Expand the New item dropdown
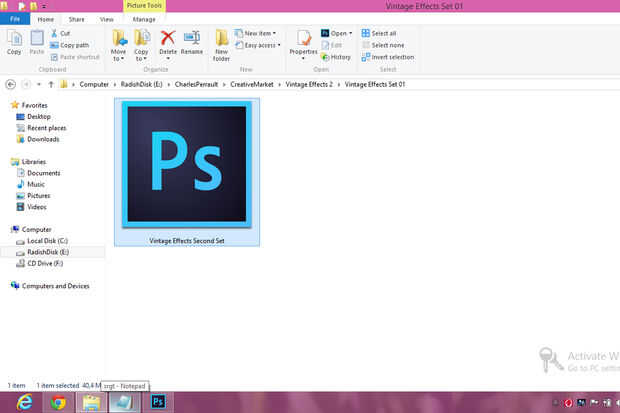620x413 pixels. tap(255, 33)
